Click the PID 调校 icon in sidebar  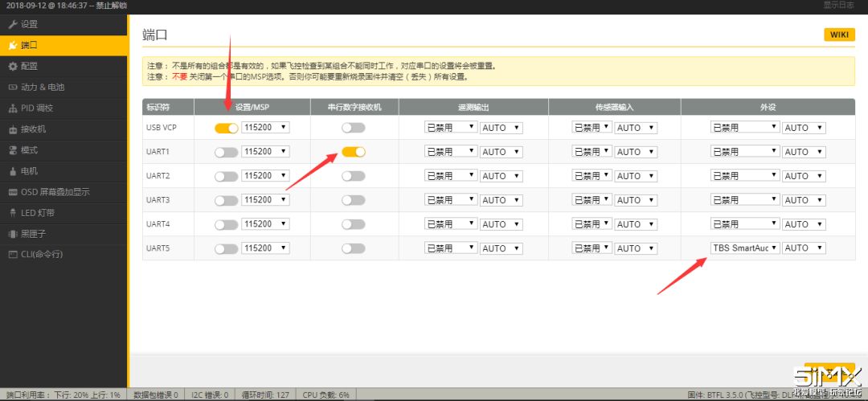13,108
